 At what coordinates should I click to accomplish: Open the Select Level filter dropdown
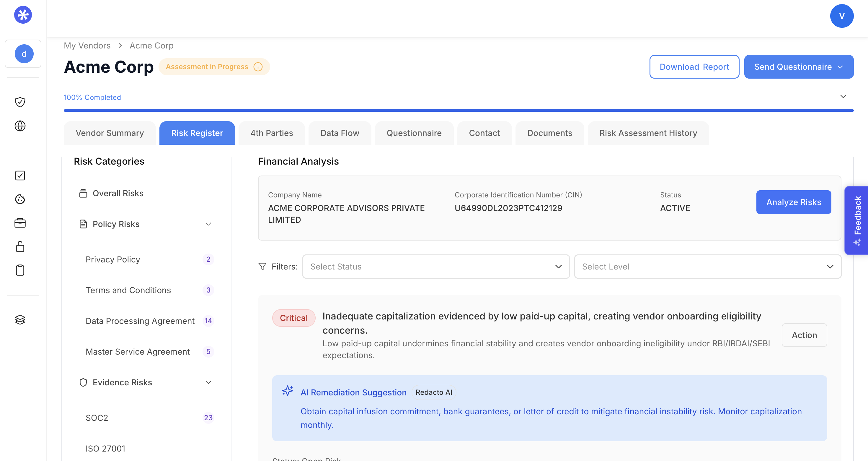pyautogui.click(x=707, y=267)
